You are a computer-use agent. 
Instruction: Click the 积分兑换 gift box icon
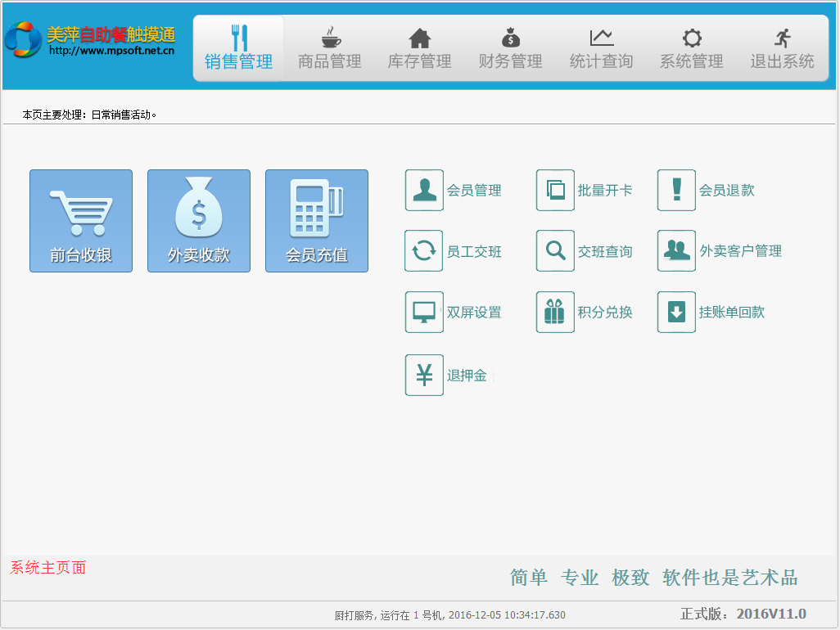click(x=555, y=313)
